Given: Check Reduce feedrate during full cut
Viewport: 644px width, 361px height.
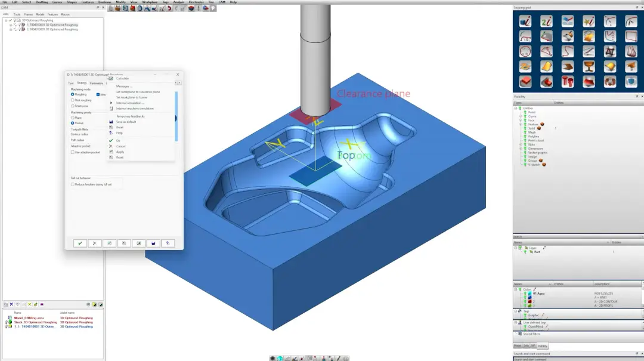Looking at the screenshot, I should [73, 184].
